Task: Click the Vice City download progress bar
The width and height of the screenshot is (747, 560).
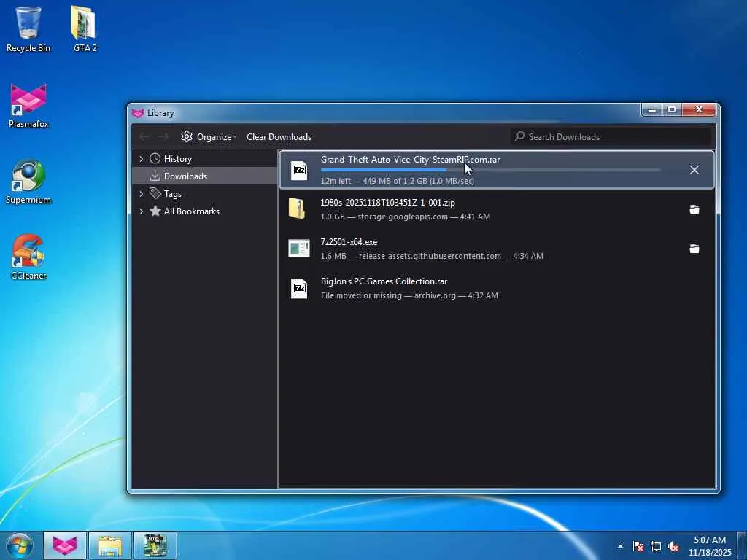Action: pos(491,169)
